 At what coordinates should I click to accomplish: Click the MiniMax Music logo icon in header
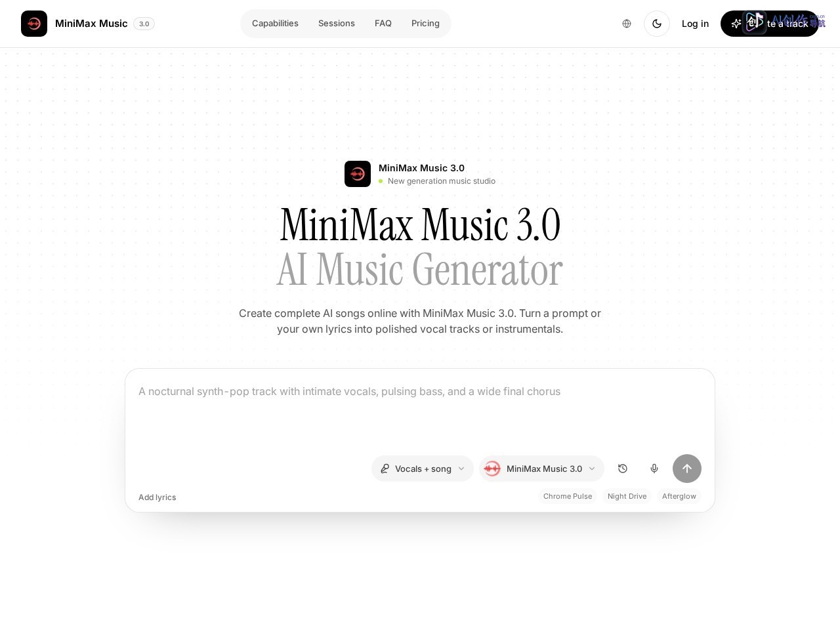tap(34, 24)
